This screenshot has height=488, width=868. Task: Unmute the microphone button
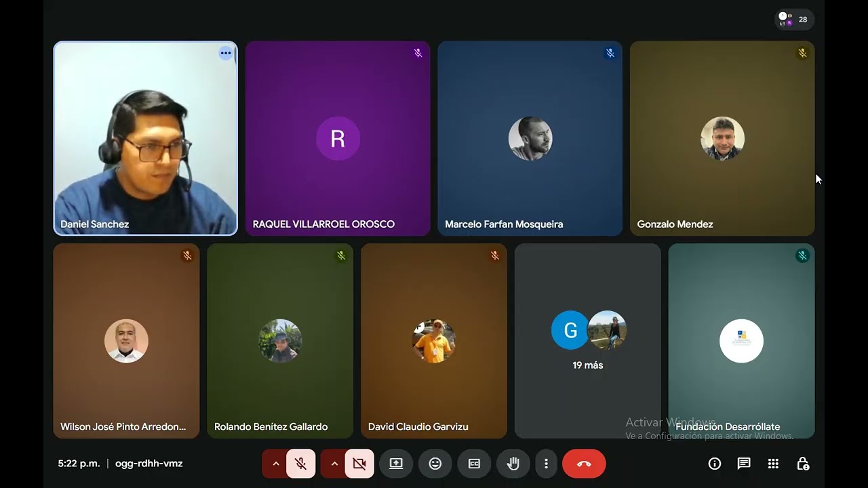coord(300,464)
